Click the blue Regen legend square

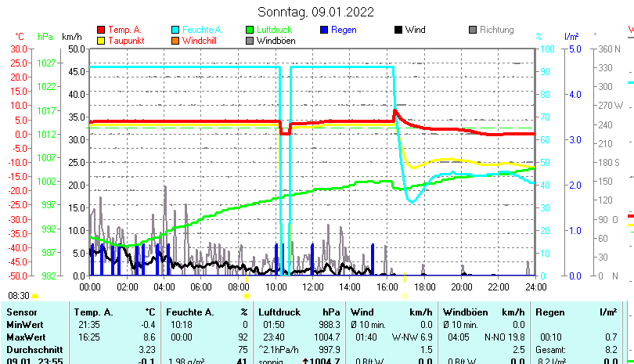(325, 30)
